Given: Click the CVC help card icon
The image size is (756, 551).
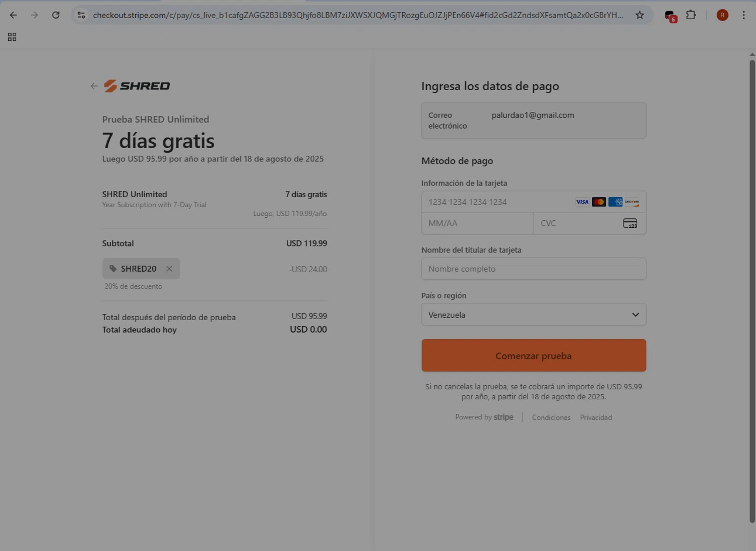Looking at the screenshot, I should pyautogui.click(x=630, y=223).
